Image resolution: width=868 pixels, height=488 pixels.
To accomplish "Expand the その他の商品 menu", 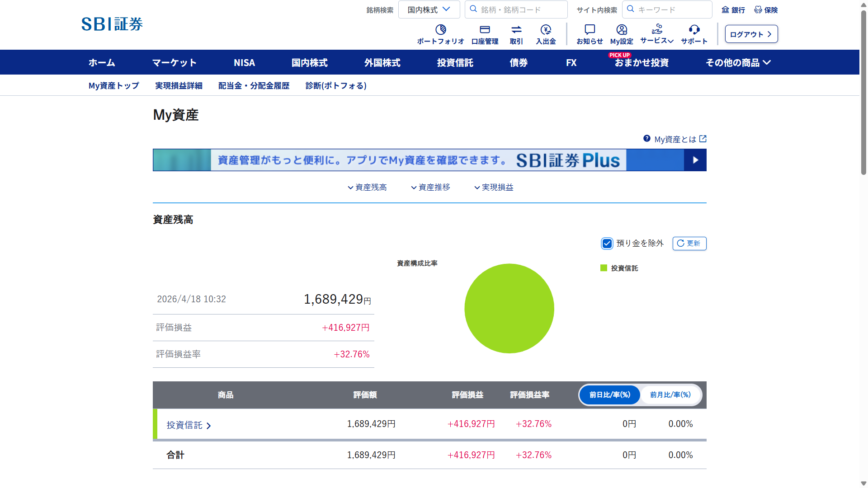I will pyautogui.click(x=738, y=63).
